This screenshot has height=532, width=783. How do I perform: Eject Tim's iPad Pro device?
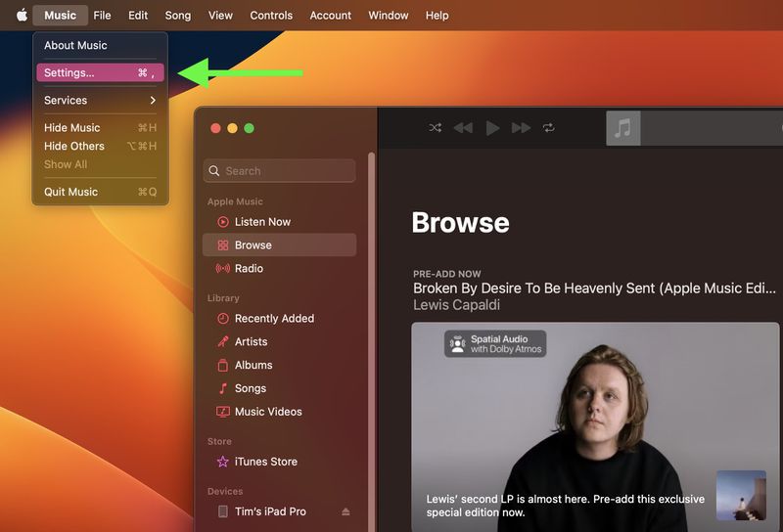tap(345, 512)
